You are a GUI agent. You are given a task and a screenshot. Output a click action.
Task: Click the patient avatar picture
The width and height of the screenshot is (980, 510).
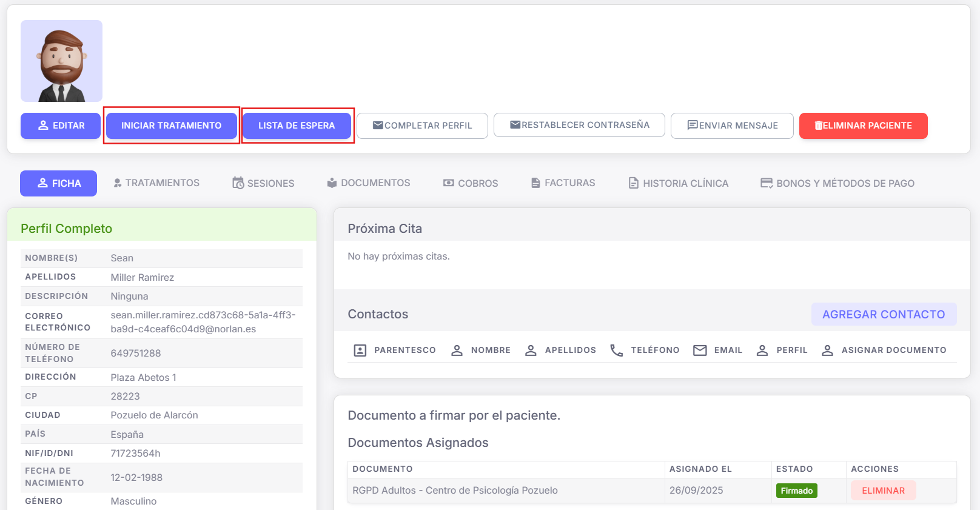61,61
